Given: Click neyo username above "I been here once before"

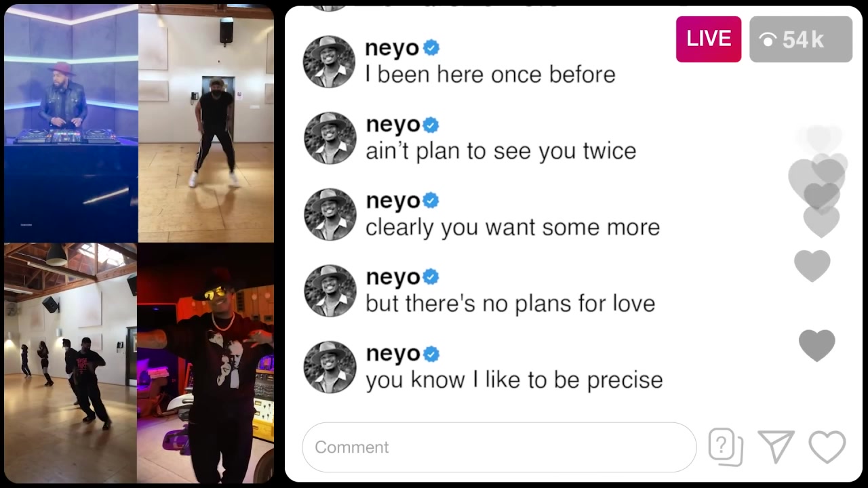Looking at the screenshot, I should (392, 48).
